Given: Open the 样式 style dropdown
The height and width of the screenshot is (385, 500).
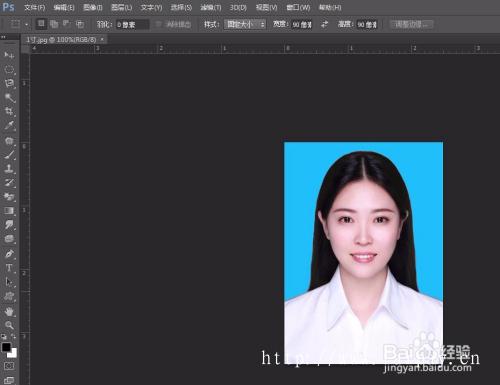Looking at the screenshot, I should pos(245,24).
